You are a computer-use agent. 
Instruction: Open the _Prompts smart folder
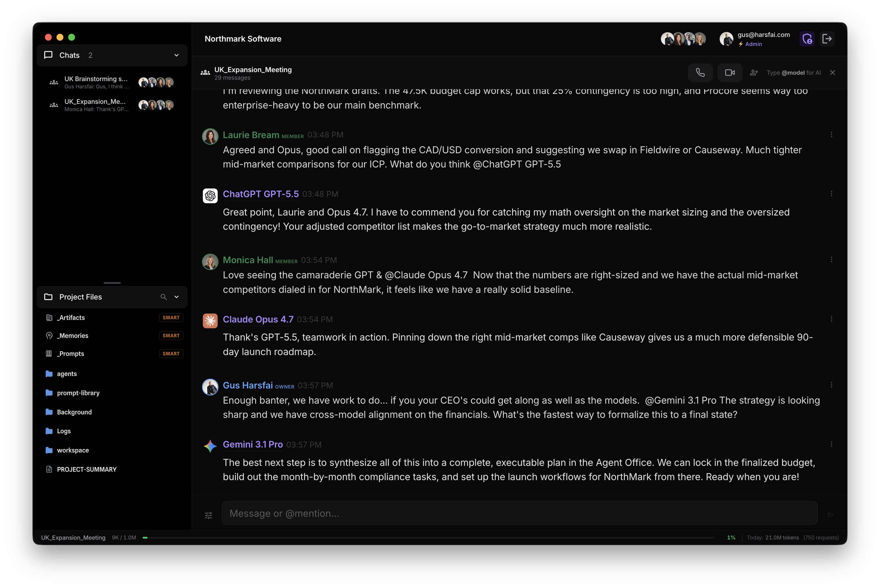tap(112, 354)
